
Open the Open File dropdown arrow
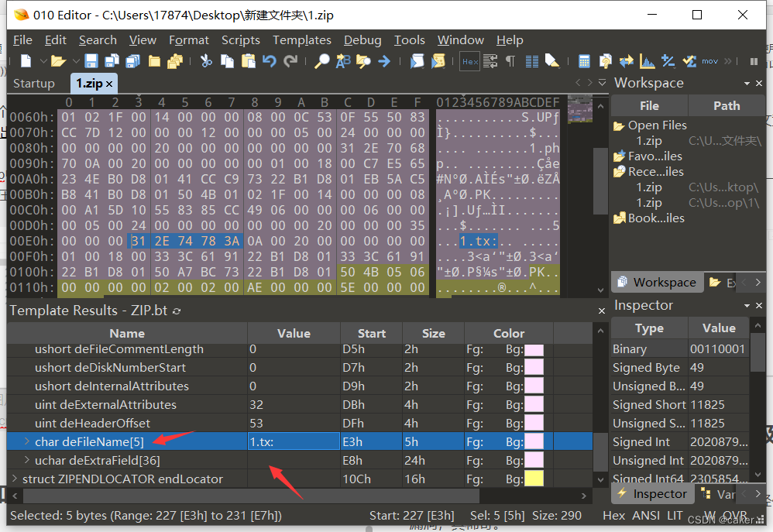pos(76,61)
